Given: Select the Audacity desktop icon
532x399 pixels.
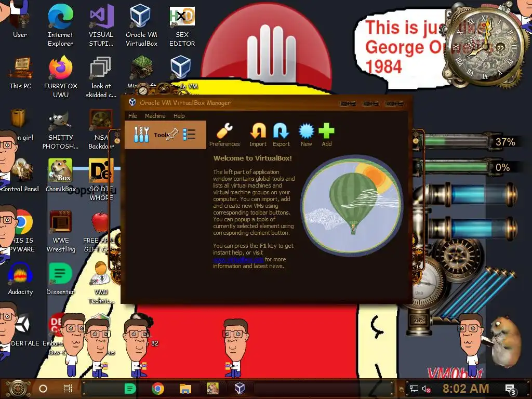Looking at the screenshot, I should 20,278.
